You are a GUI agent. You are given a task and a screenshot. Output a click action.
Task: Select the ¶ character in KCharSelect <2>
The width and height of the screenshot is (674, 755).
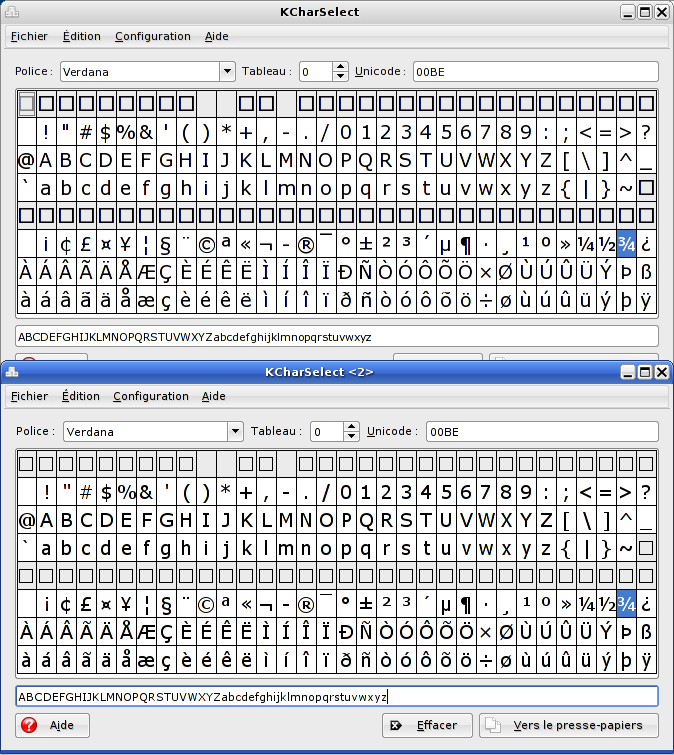pyautogui.click(x=466, y=604)
